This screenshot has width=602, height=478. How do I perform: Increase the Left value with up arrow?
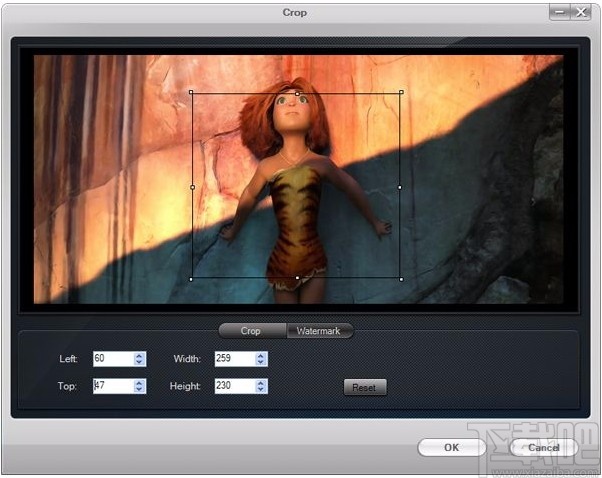139,356
